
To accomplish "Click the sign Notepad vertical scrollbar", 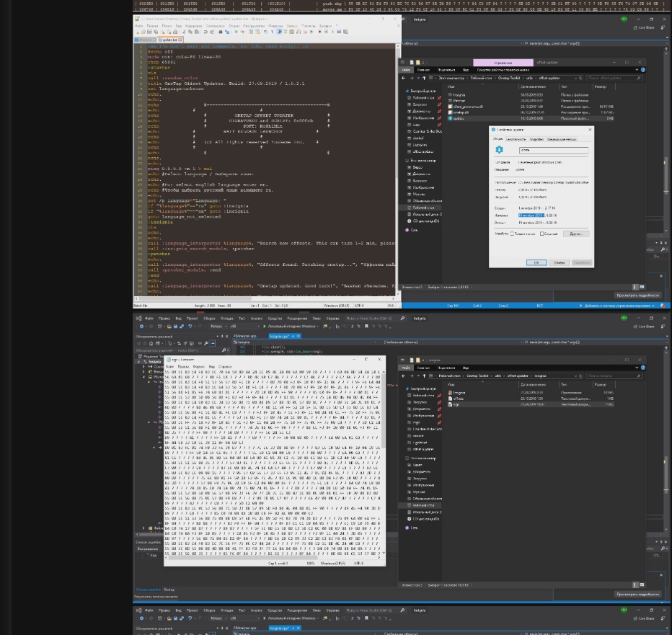I will (383, 462).
